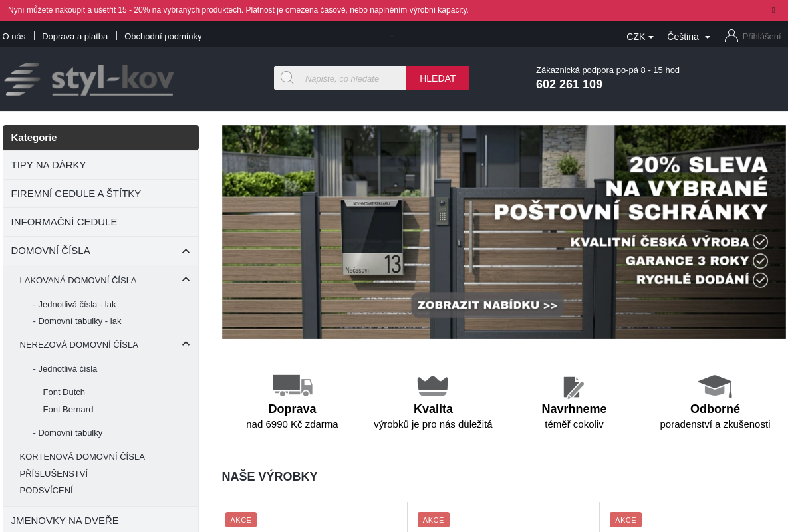The height and width of the screenshot is (532, 798).
Task: Open Lakovaná domovní čísla subcategory
Action: pos(78,281)
